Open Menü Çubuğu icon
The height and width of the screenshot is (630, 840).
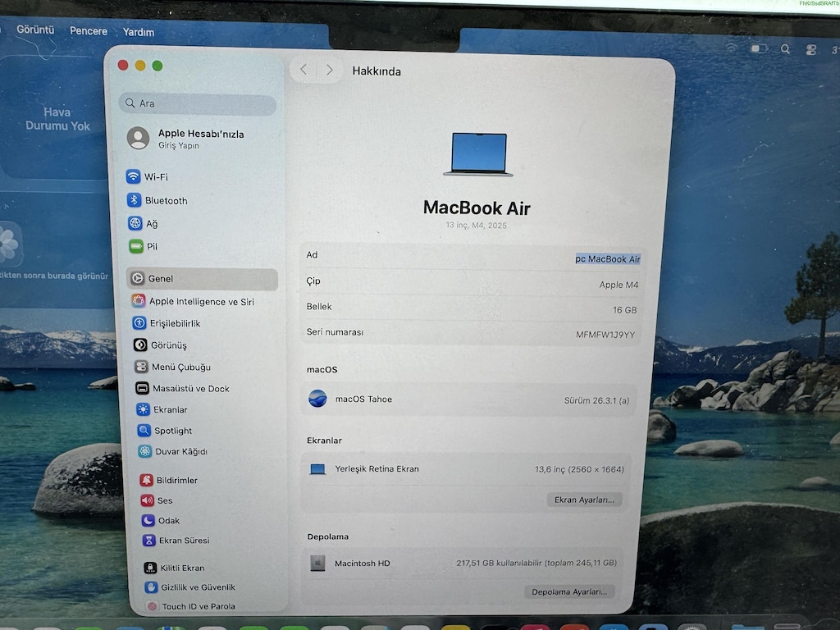point(141,367)
